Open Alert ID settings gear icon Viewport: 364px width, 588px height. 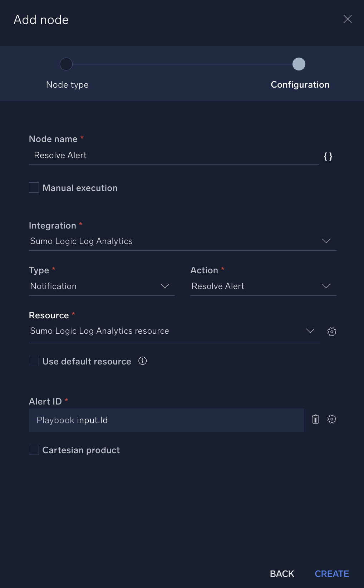(x=332, y=419)
